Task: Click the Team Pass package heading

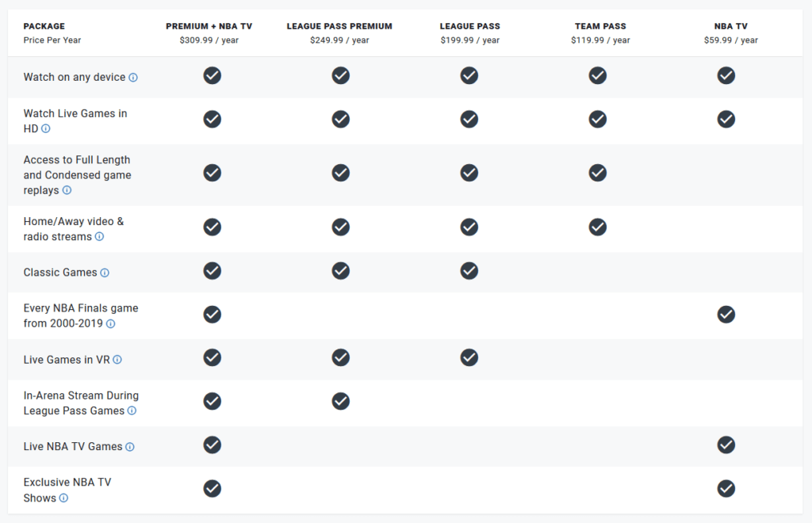Action: pyautogui.click(x=601, y=26)
